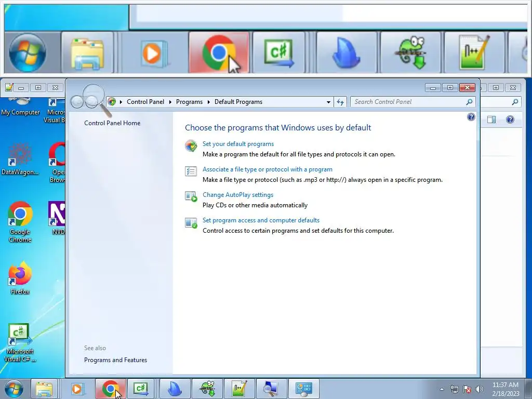Open Action Center flag tray icon
The width and height of the screenshot is (532, 399).
(x=467, y=389)
